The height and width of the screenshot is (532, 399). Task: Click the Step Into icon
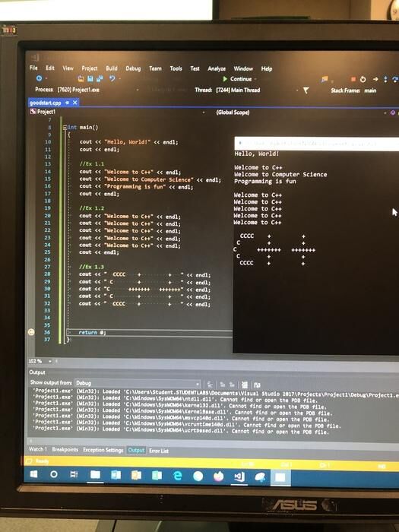coord(385,79)
